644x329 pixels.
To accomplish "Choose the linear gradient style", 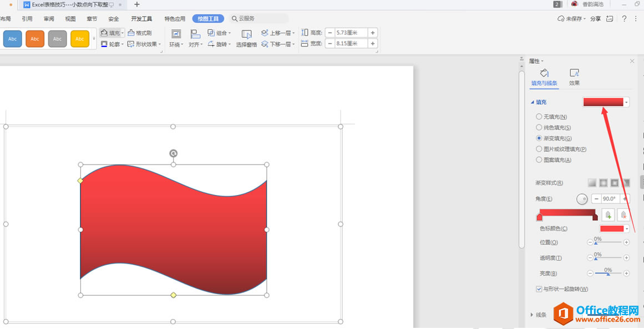I will pyautogui.click(x=592, y=183).
